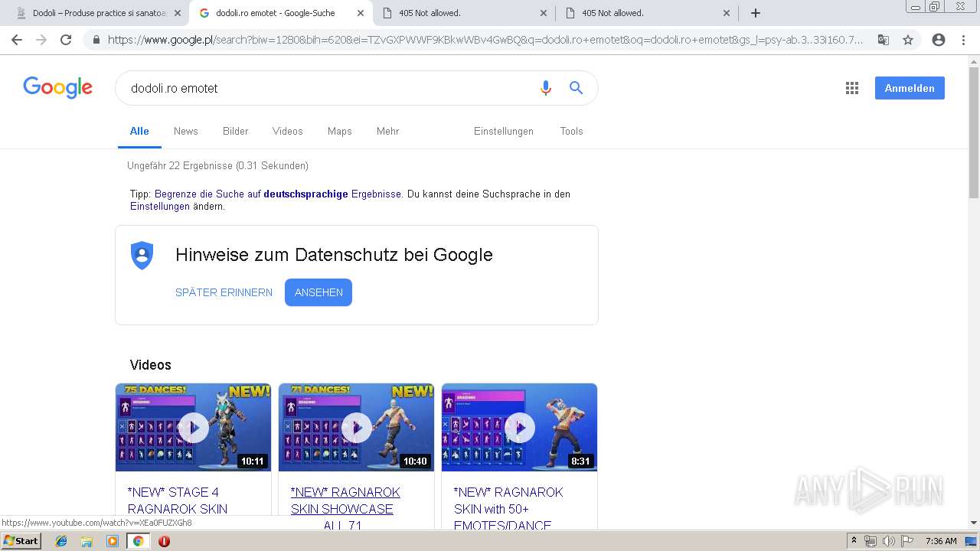Click the action center flag icon
The image size is (980, 551).
point(907,541)
